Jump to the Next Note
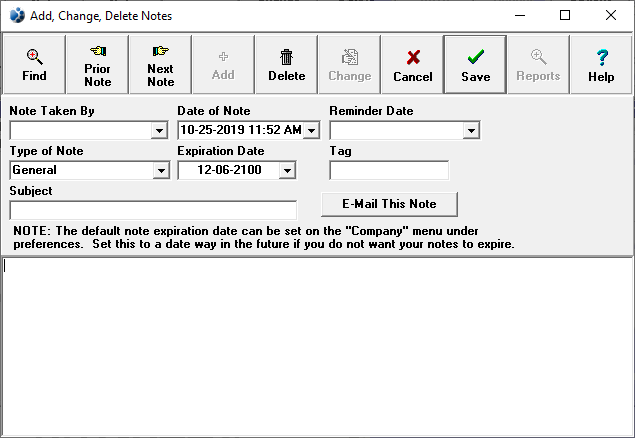Viewport: 635px width, 438px height. coord(160,65)
